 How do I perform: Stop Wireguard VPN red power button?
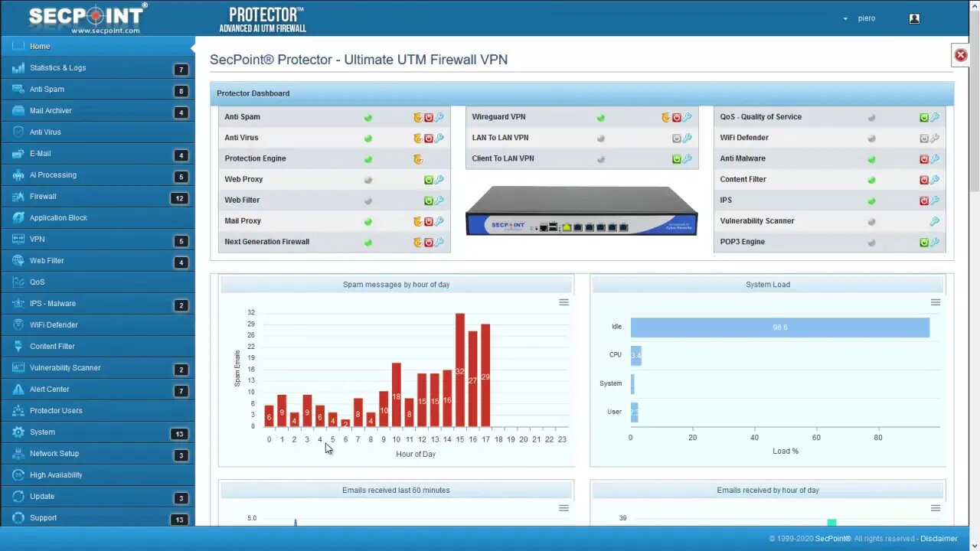click(677, 117)
